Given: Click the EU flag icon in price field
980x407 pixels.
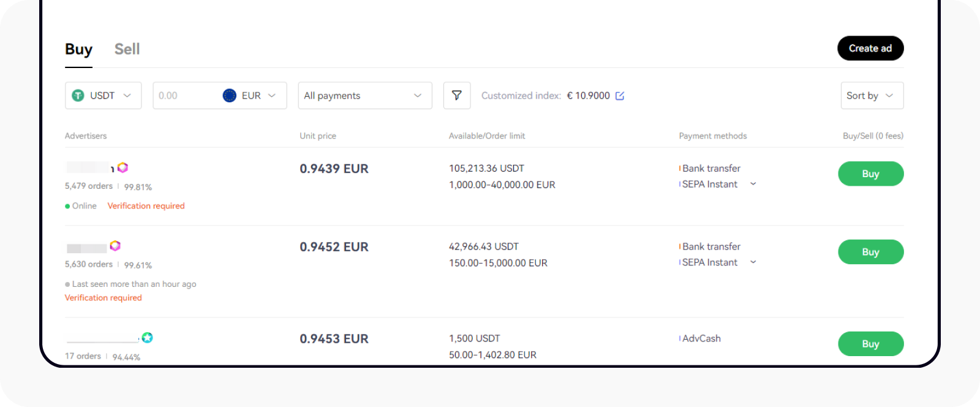Looking at the screenshot, I should click(x=229, y=96).
